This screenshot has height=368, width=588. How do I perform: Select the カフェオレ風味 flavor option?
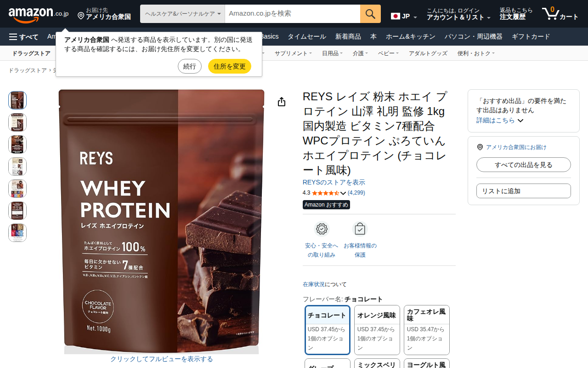(x=427, y=330)
